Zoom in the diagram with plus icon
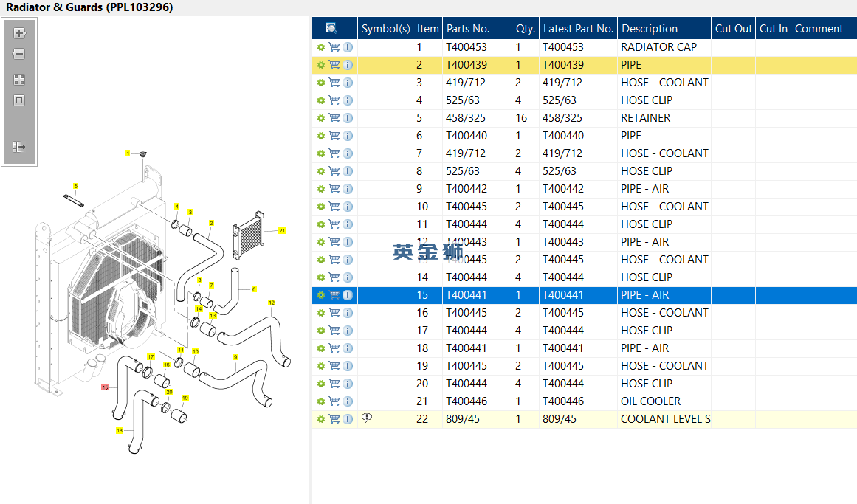857x504 pixels. click(19, 33)
